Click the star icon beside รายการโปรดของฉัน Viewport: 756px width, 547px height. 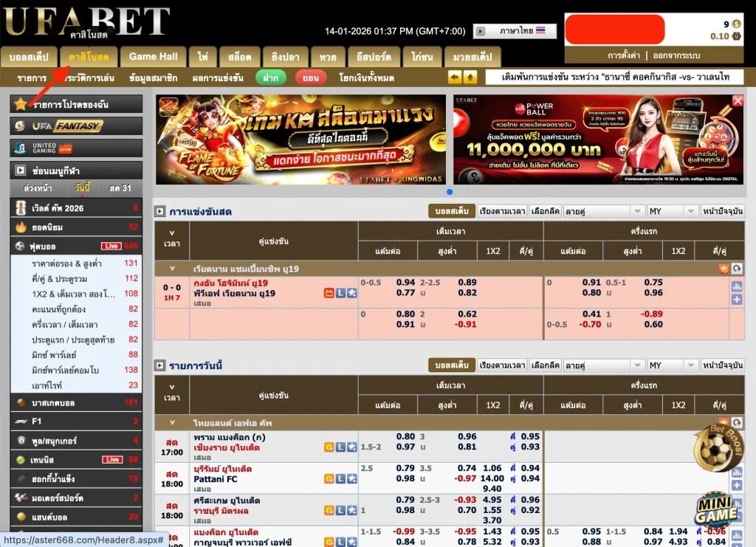(x=21, y=104)
